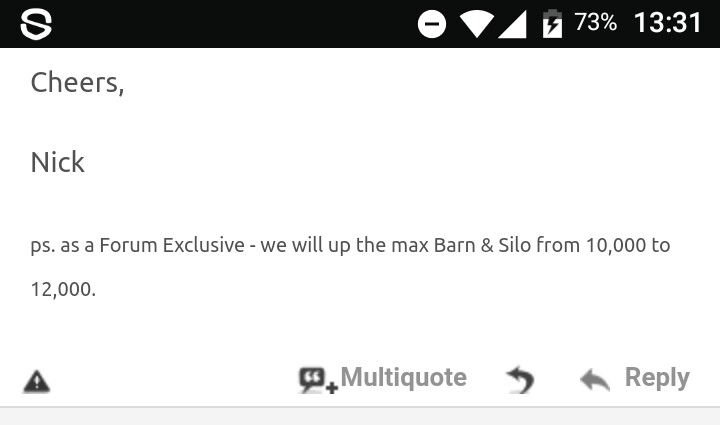Tap the S-shaped app notification icon

point(36,24)
